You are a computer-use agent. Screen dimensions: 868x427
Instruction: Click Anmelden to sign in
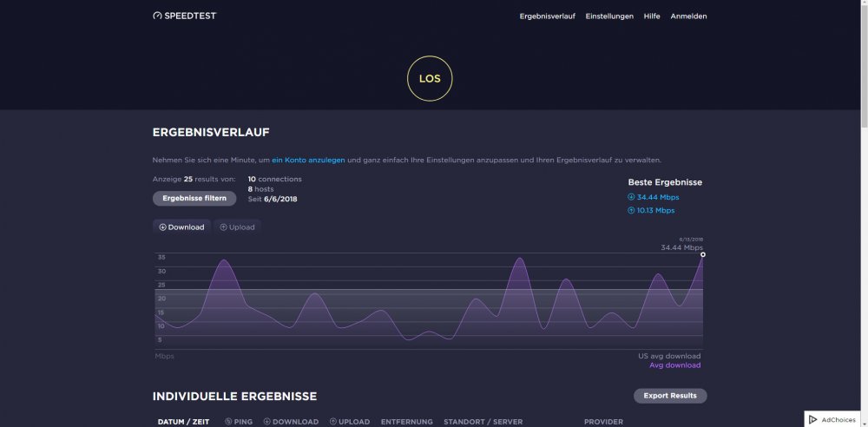point(688,16)
